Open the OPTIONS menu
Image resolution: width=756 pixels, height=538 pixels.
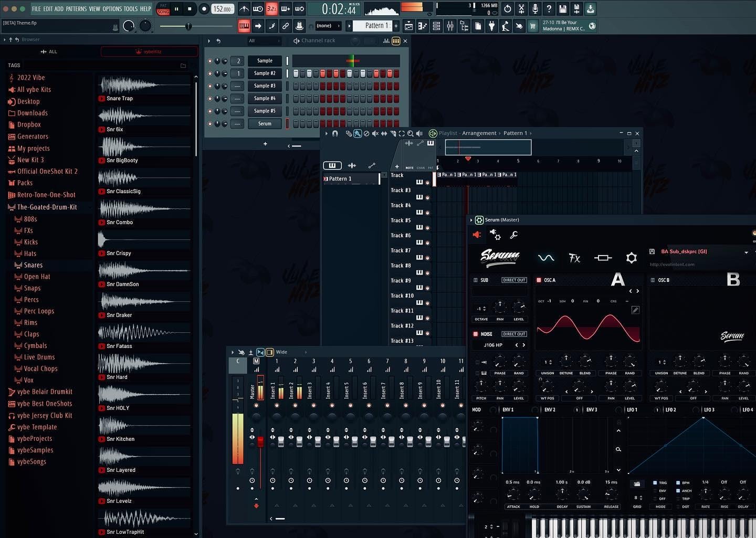[x=111, y=8]
